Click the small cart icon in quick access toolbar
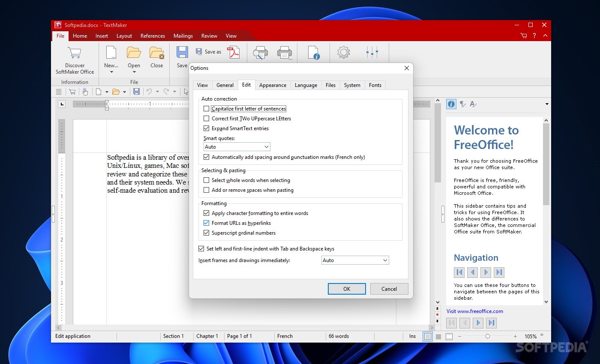 72,92
